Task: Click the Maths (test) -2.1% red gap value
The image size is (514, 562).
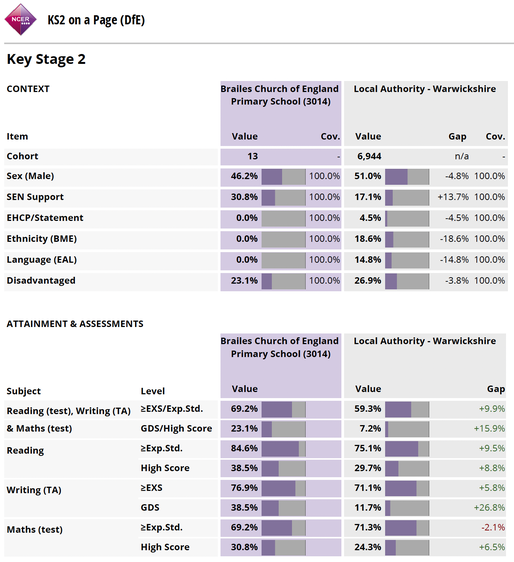Action: (x=493, y=528)
